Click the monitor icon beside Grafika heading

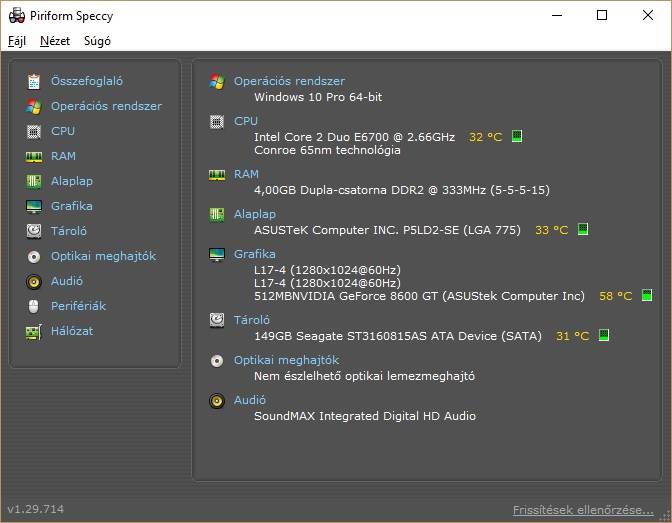[x=217, y=255]
